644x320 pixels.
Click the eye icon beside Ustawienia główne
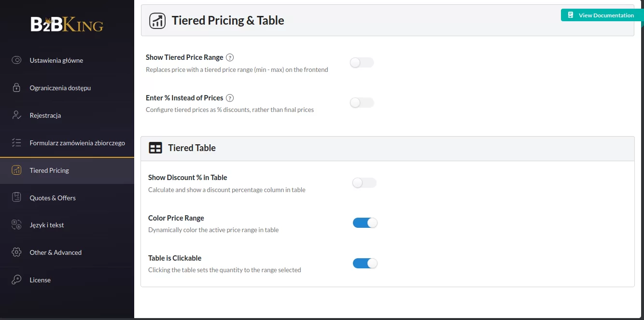(16, 60)
